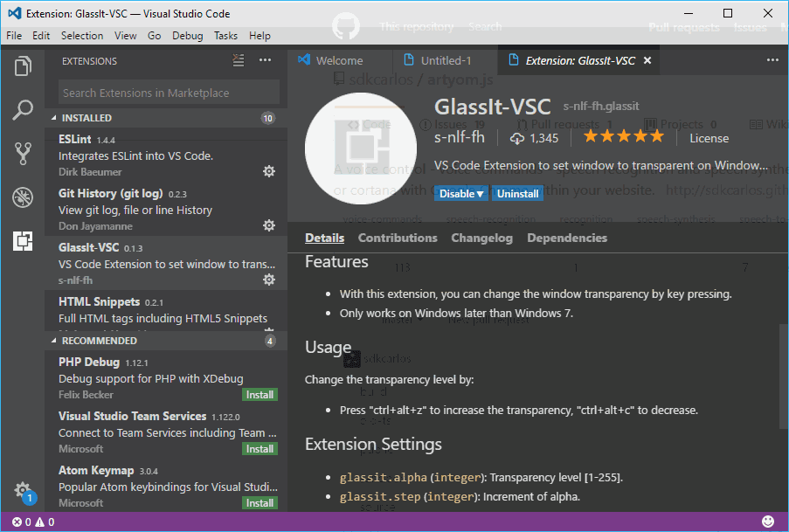Install the PHP Debug extension

[x=260, y=395]
